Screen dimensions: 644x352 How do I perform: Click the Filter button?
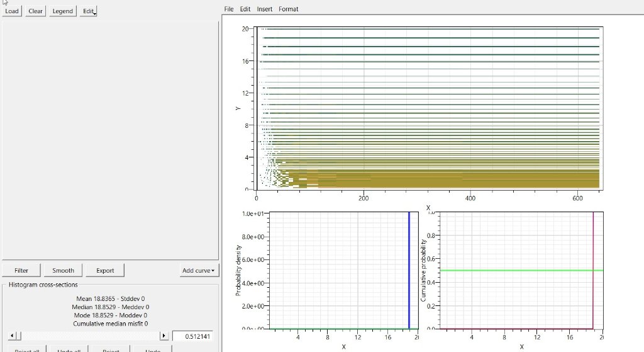pyautogui.click(x=21, y=270)
